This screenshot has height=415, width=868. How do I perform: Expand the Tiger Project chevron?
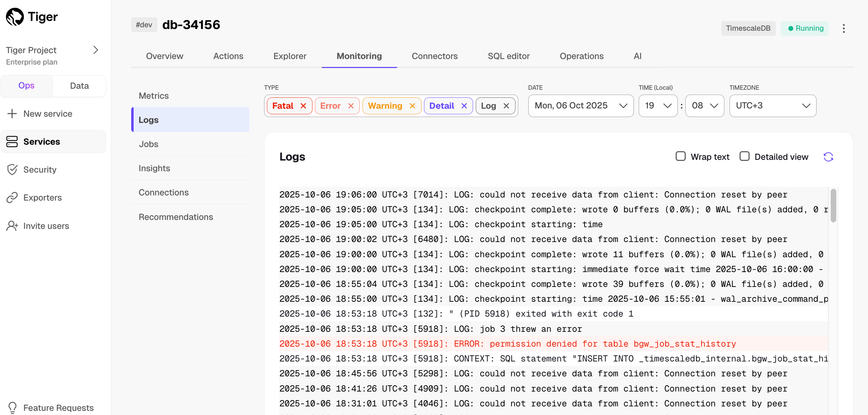[96, 50]
